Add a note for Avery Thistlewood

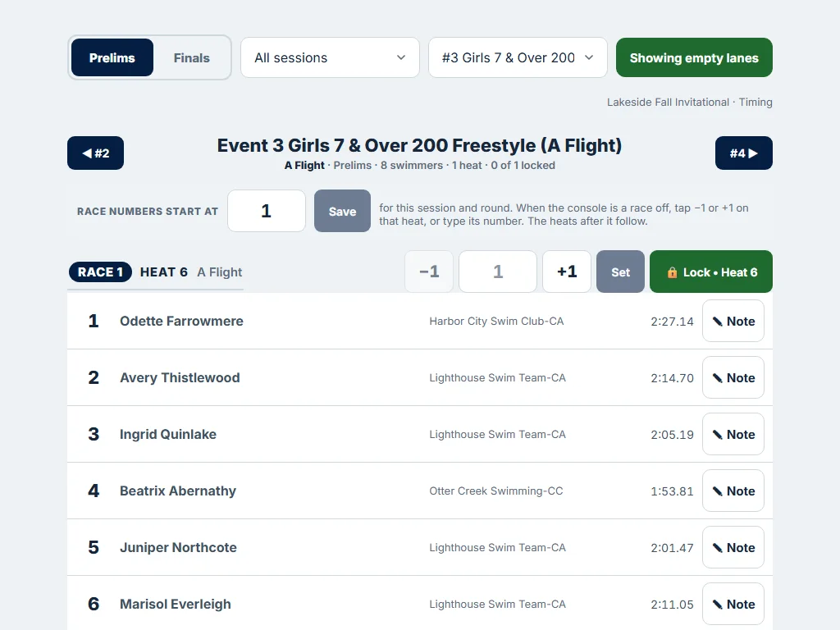coord(733,377)
